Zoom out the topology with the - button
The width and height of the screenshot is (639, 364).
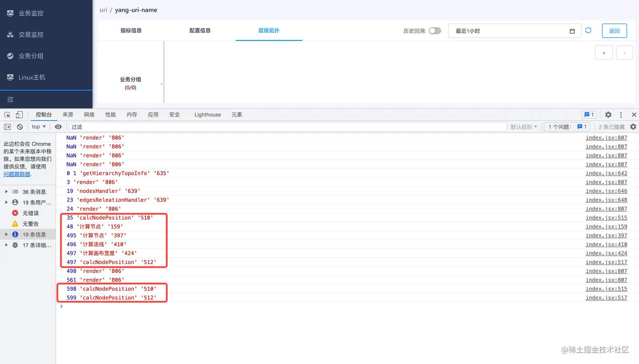625,53
